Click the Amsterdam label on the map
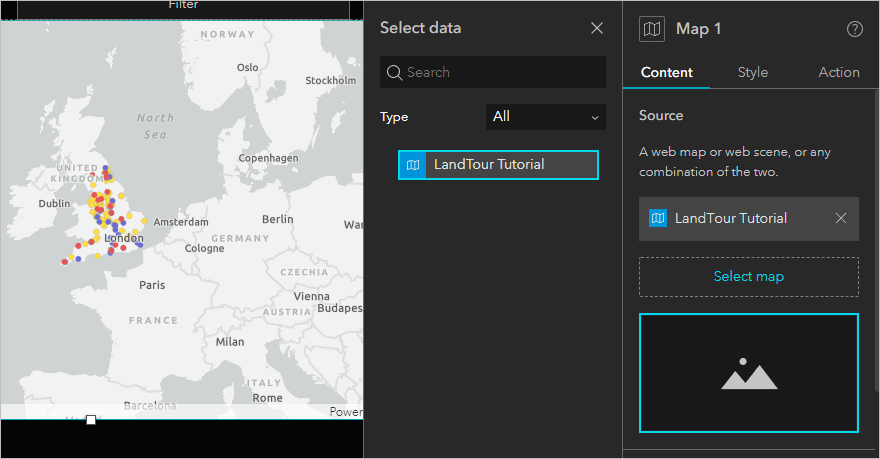880x459 pixels. pyautogui.click(x=181, y=222)
